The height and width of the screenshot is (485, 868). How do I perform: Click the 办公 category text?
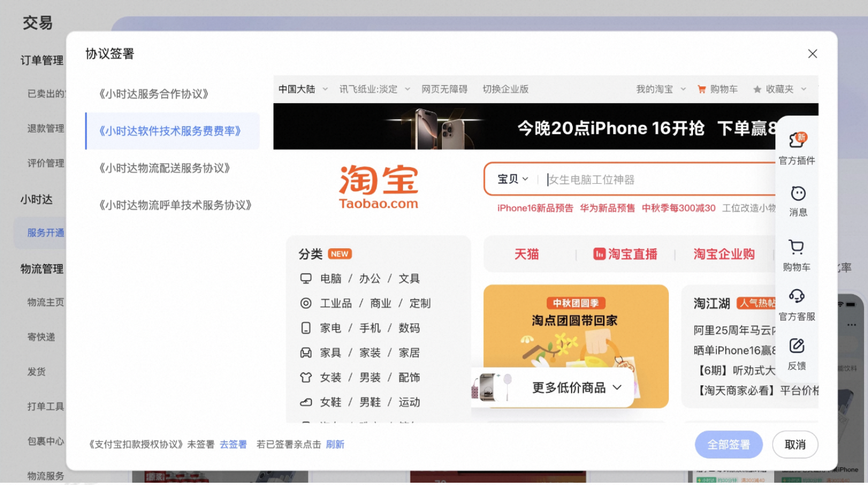(x=370, y=279)
